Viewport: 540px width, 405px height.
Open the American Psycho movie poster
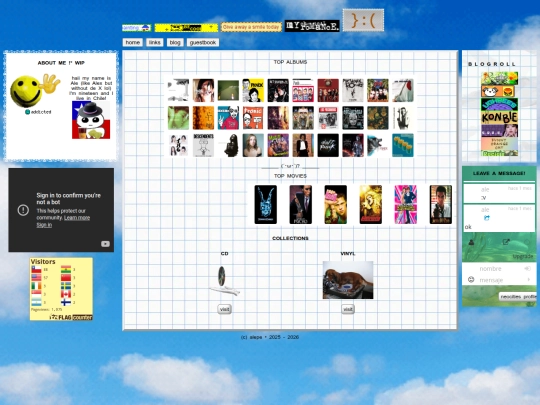click(301, 205)
